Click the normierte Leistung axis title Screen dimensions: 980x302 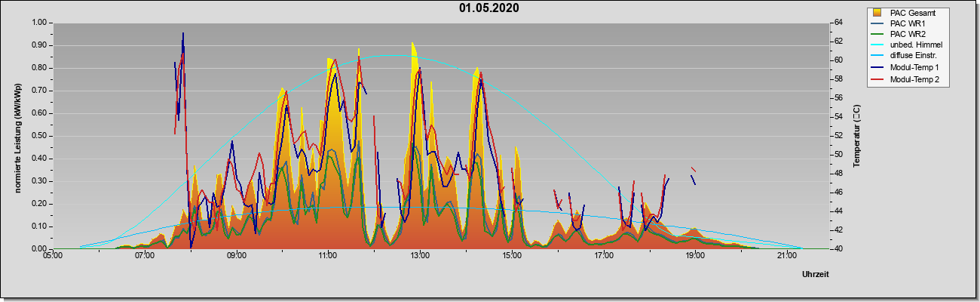(18, 134)
